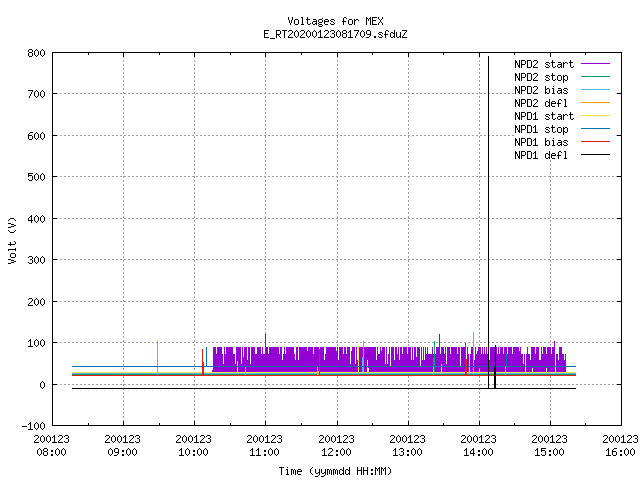Click the 'NPD1 defl' legend label

541,156
